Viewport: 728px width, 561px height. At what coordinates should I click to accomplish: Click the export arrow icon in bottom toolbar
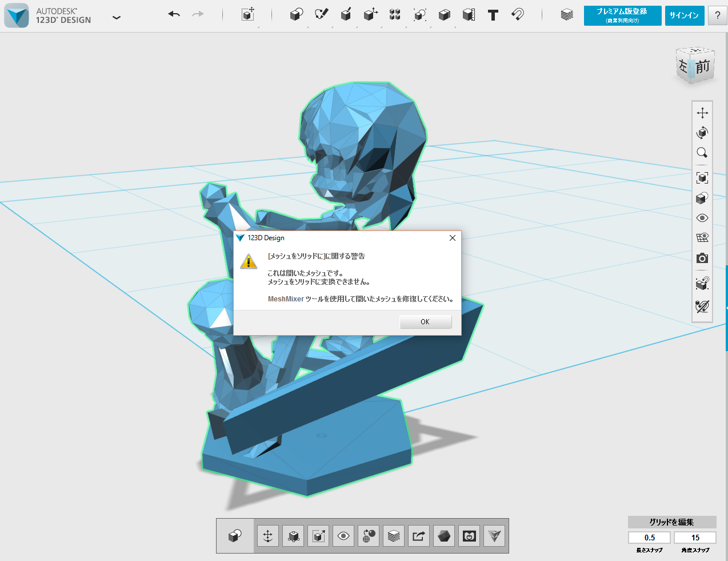coord(419,536)
